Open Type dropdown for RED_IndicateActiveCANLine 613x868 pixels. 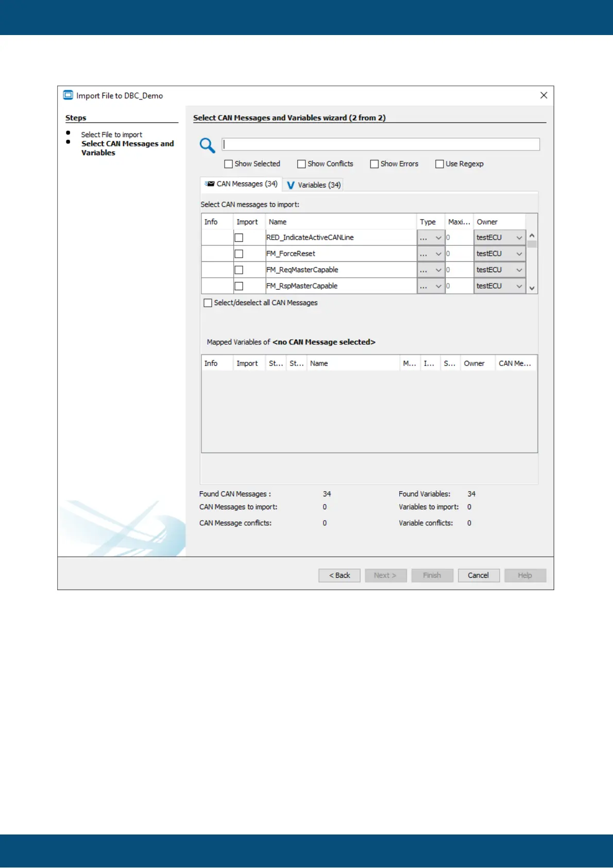pyautogui.click(x=431, y=238)
